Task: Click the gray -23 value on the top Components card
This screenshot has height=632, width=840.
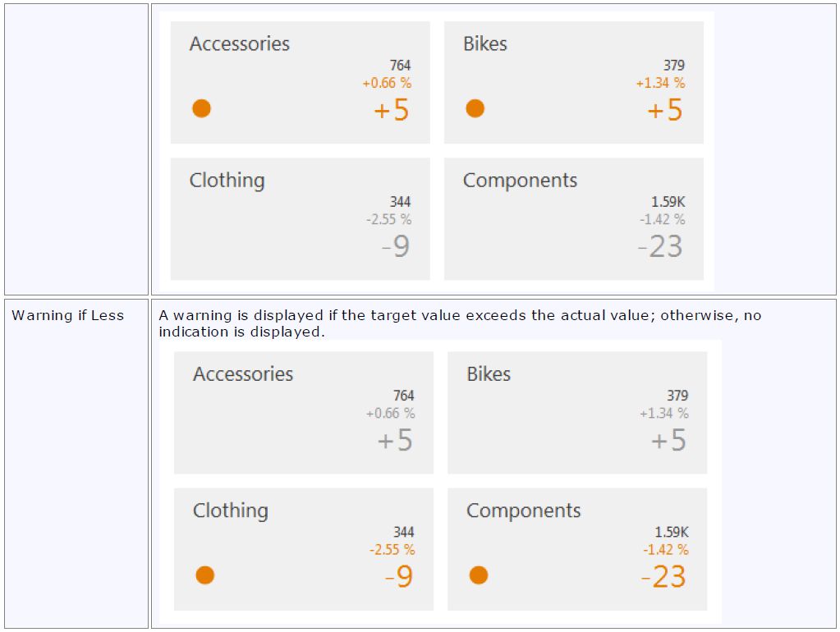Action: tap(660, 246)
